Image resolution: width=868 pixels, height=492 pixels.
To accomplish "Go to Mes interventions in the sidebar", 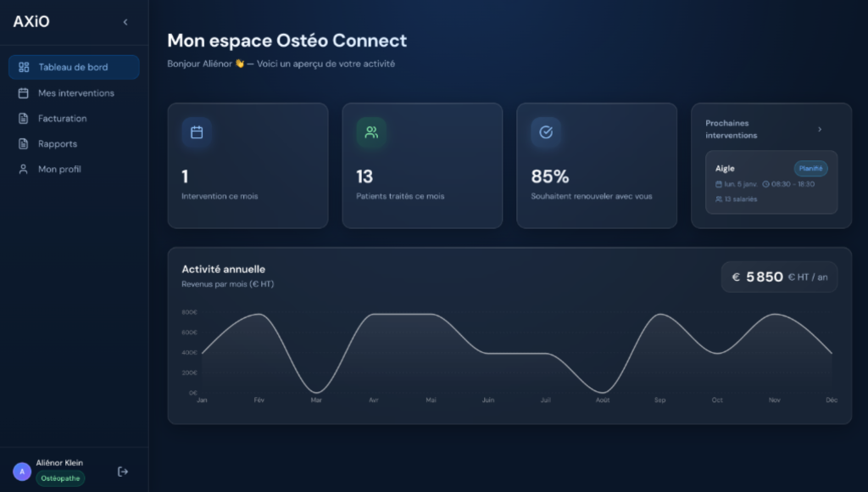I will tap(75, 93).
